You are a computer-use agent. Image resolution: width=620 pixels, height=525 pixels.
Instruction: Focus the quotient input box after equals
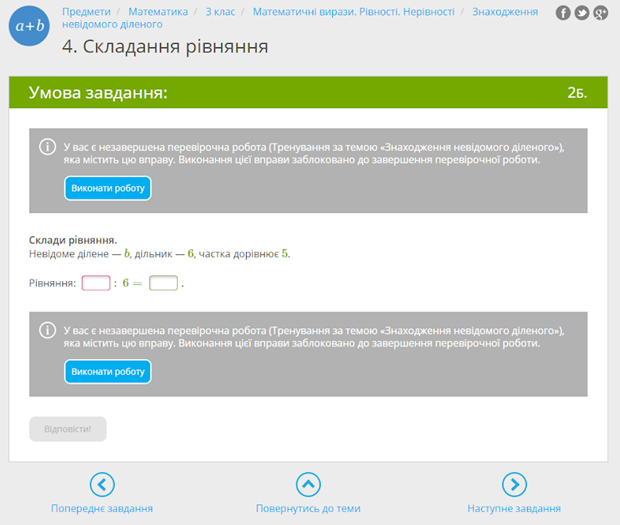pyautogui.click(x=163, y=283)
